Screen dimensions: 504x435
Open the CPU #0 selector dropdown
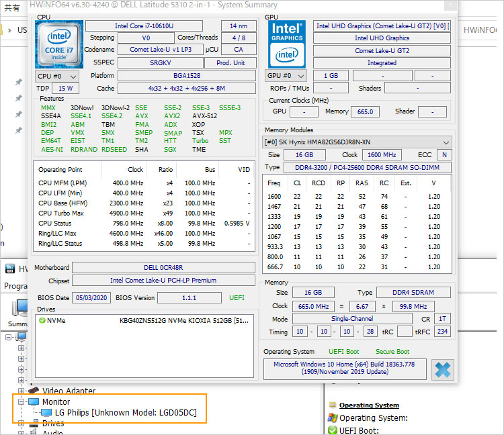(57, 77)
